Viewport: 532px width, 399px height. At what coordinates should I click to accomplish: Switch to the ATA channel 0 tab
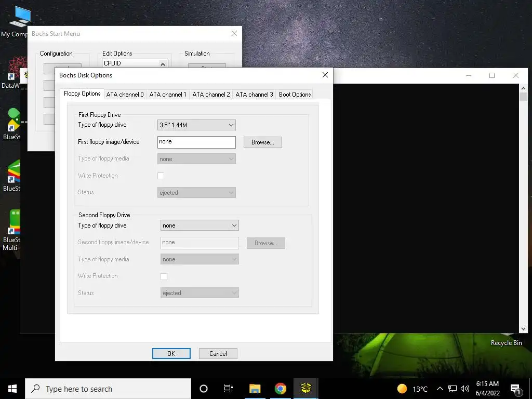(x=125, y=95)
